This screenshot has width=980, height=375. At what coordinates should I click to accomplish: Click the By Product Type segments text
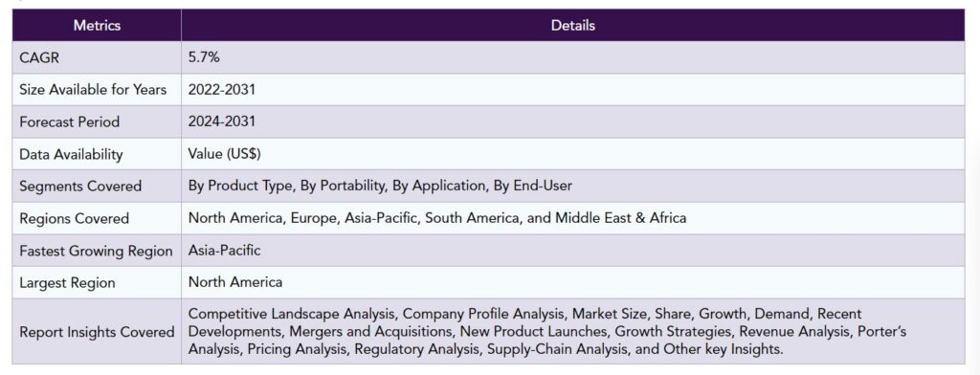pos(380,186)
